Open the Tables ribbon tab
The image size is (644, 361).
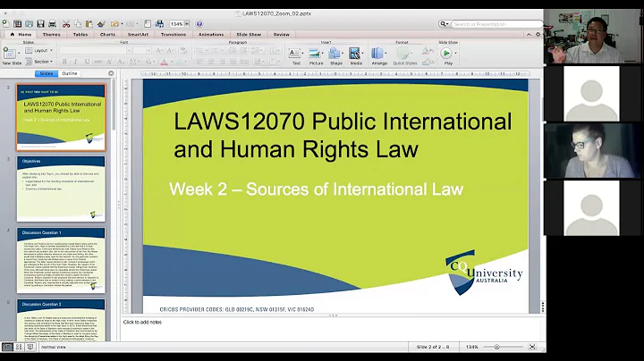click(x=80, y=35)
